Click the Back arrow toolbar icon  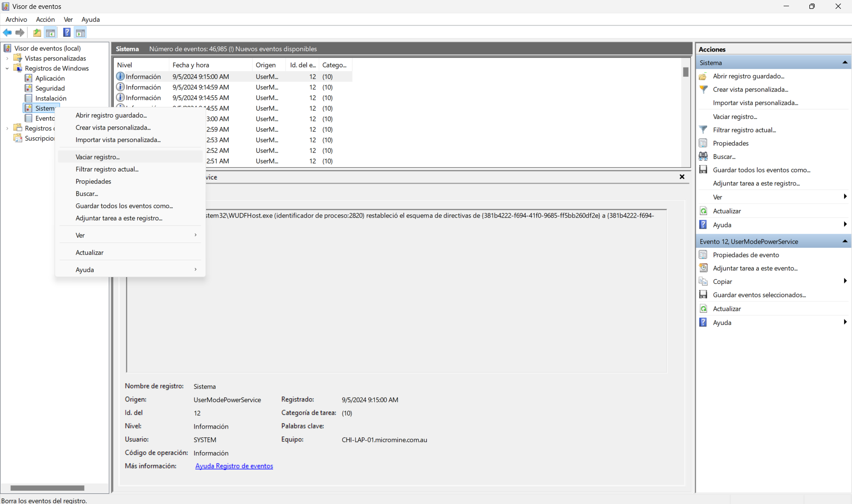(x=8, y=33)
